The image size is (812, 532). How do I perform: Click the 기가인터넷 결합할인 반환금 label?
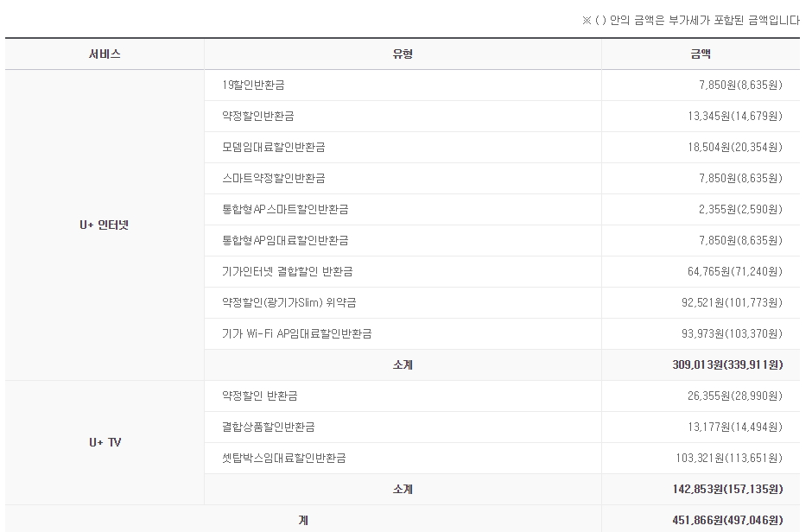(287, 271)
